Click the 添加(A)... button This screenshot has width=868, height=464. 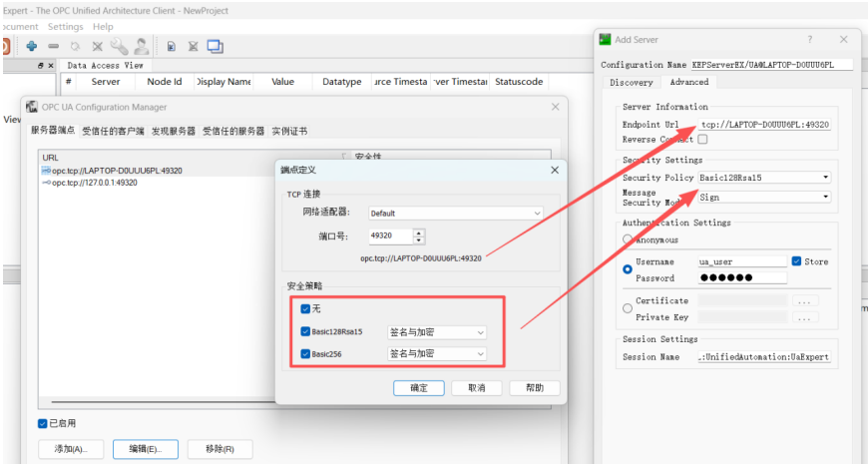[71, 449]
